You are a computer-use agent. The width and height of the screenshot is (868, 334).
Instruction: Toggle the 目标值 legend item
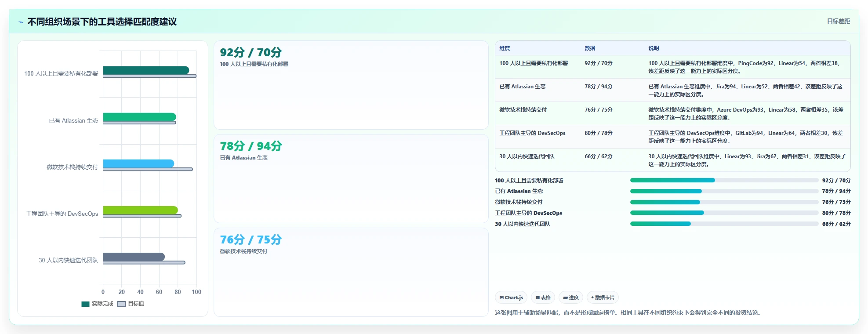pos(131,304)
